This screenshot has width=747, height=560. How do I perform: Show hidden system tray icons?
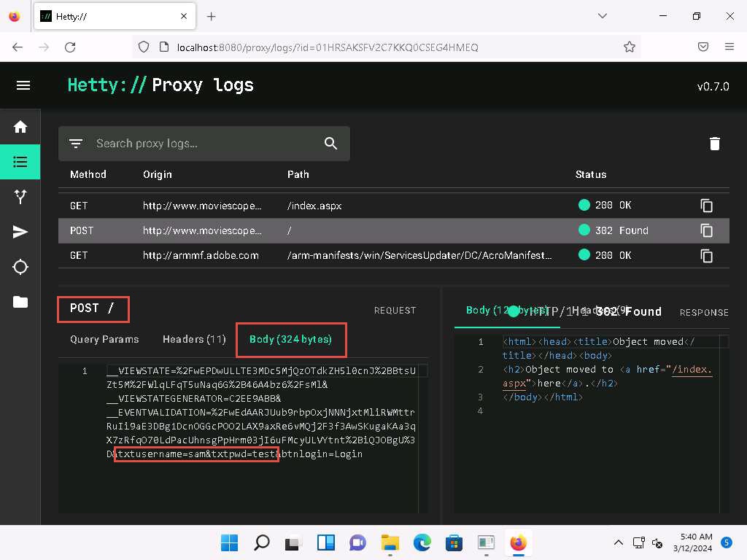(618, 542)
